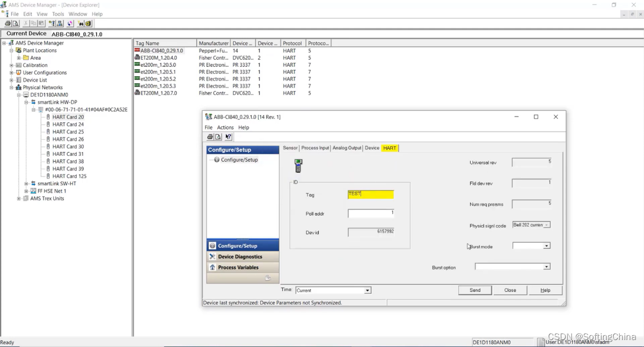Click the What's This help pointer icon

tap(229, 137)
